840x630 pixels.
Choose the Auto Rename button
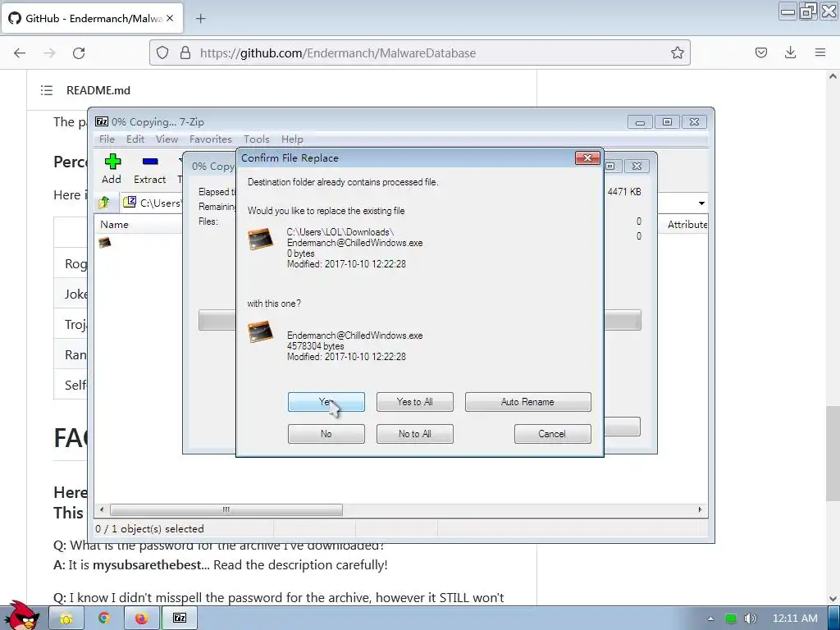(x=527, y=402)
